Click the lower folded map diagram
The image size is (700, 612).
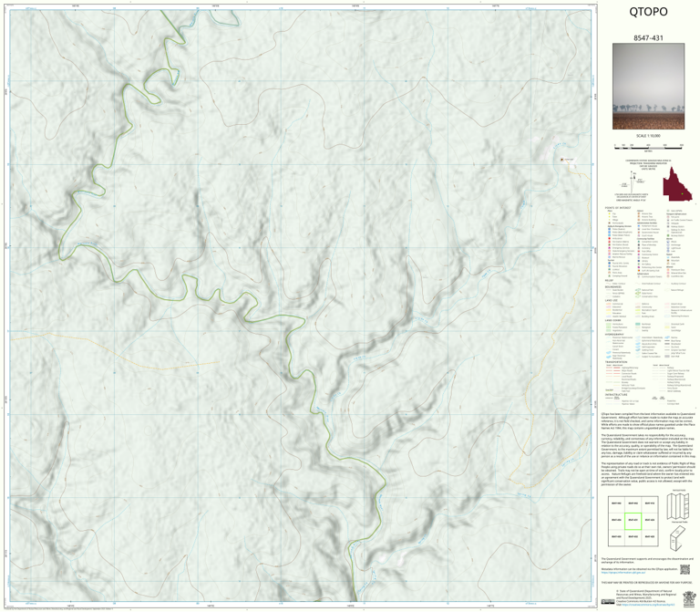(x=678, y=538)
